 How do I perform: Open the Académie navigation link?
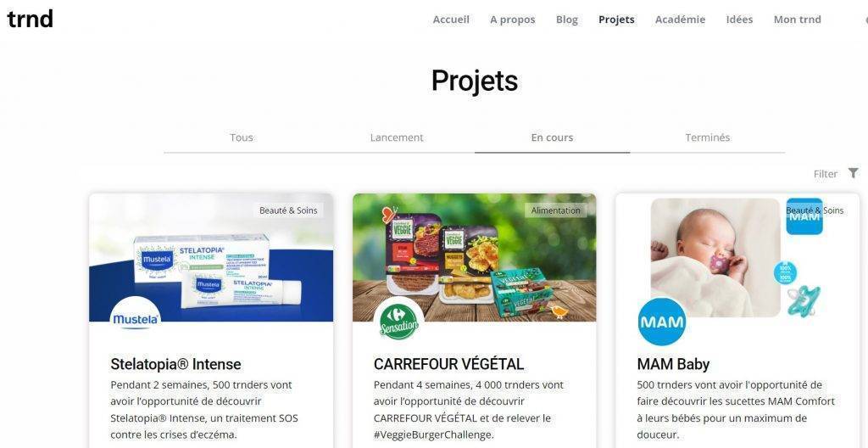tap(680, 20)
